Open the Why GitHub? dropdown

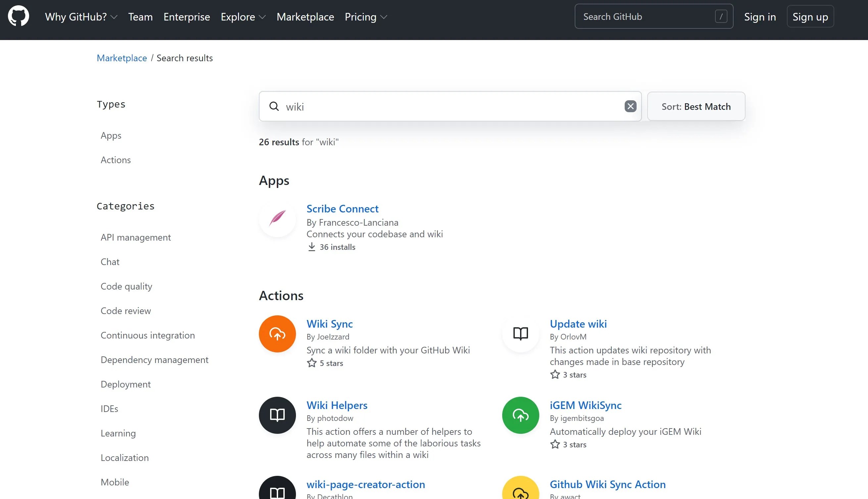tap(81, 17)
